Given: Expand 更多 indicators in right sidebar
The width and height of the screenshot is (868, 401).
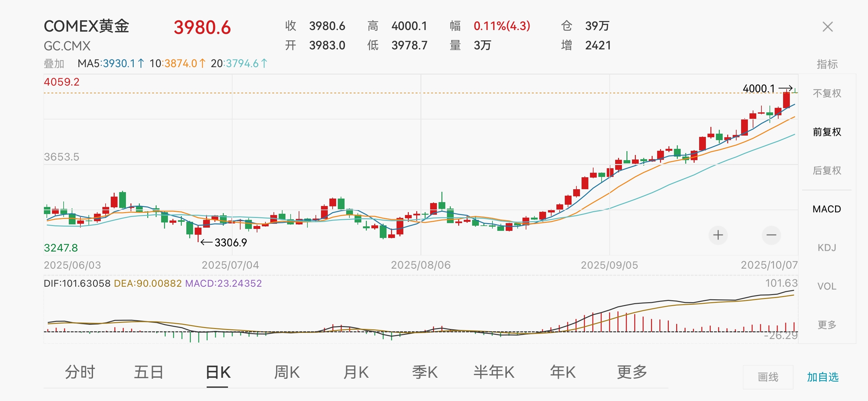Looking at the screenshot, I should (827, 324).
